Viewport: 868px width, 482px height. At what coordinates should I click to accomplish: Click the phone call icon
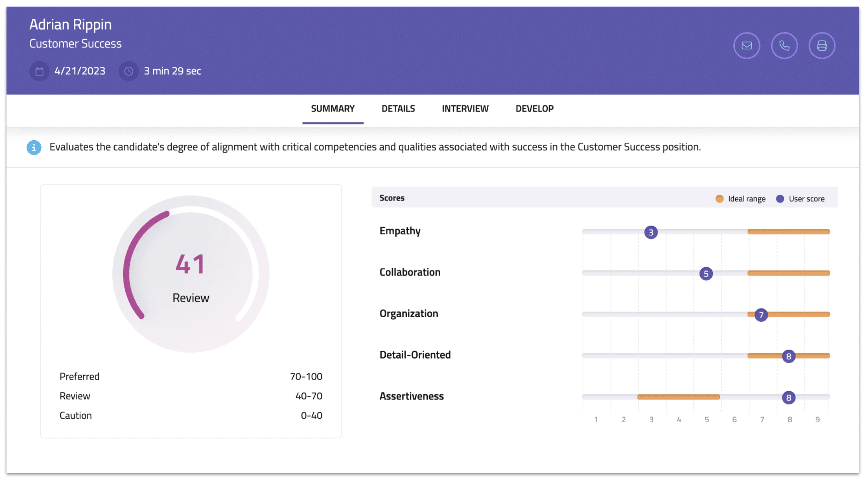[784, 46]
